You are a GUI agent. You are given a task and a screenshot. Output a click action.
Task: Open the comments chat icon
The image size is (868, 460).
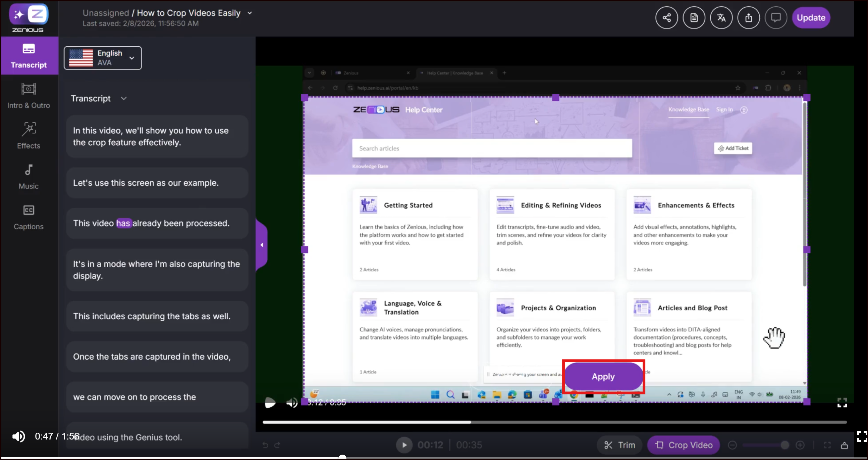[x=775, y=17]
